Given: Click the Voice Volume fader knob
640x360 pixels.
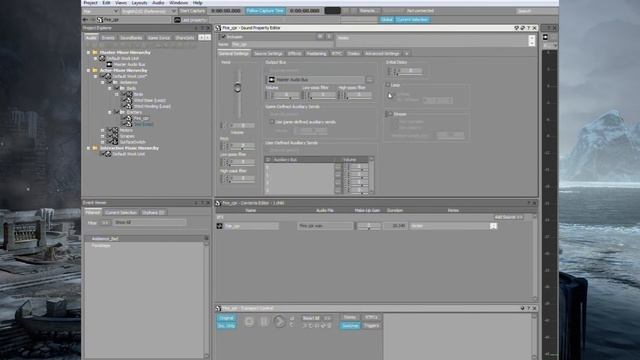Looking at the screenshot, I should (x=238, y=87).
